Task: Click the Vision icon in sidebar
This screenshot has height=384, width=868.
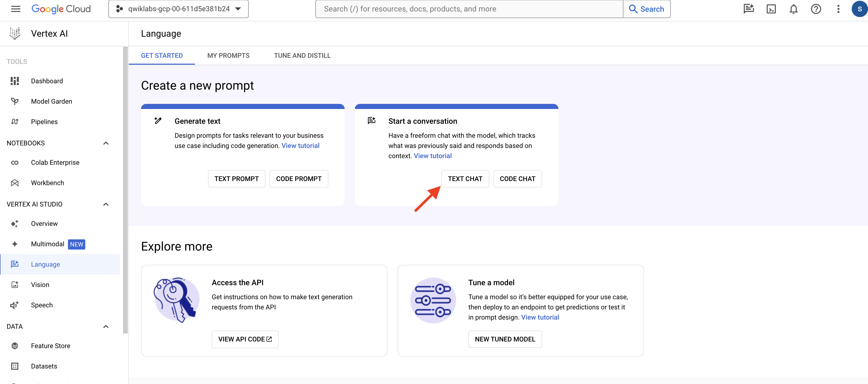Action: pos(15,284)
